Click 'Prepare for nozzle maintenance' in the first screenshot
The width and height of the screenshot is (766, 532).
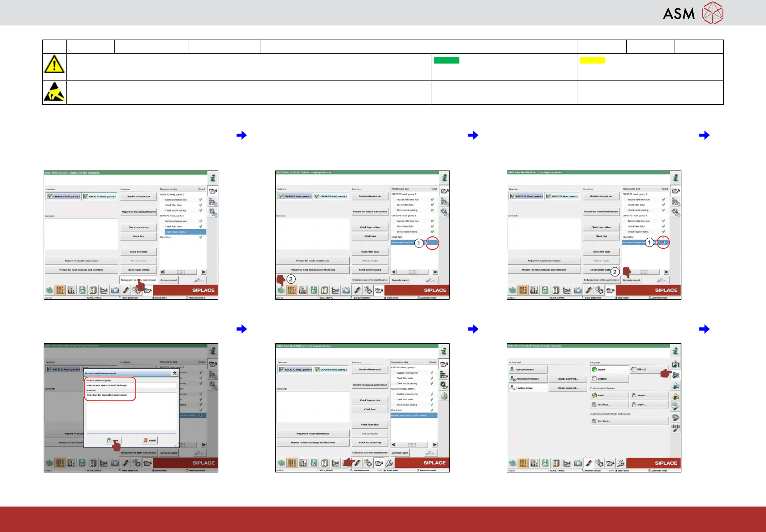point(81,261)
